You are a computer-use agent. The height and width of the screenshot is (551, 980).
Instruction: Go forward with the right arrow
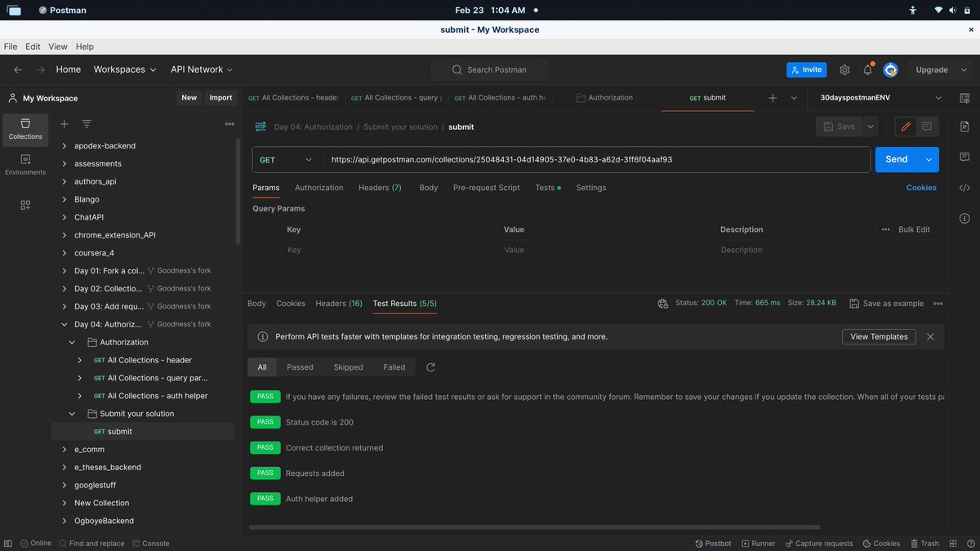click(x=41, y=69)
